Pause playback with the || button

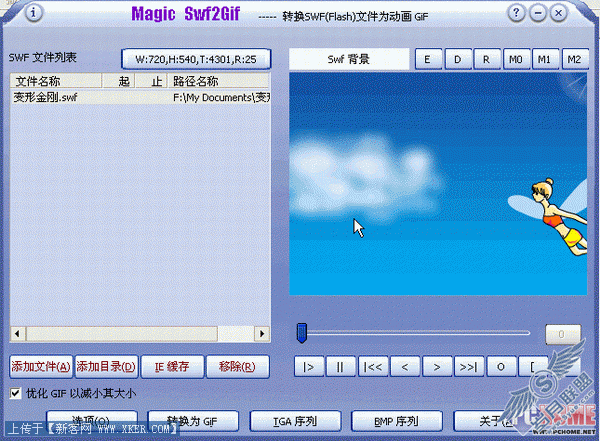click(341, 367)
